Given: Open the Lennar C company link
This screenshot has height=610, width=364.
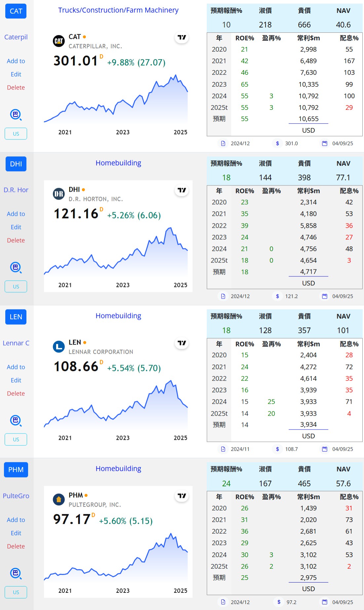Looking at the screenshot, I should (16, 343).
